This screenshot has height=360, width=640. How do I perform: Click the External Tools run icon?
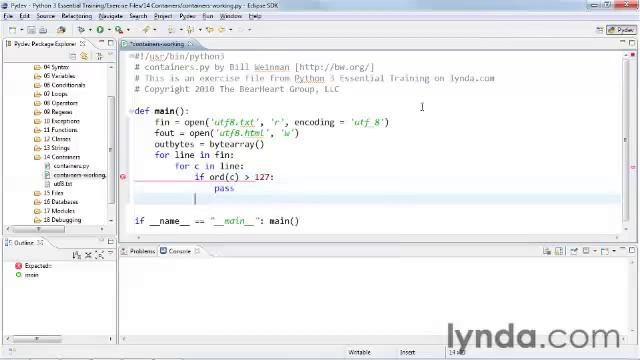pyautogui.click(x=119, y=30)
